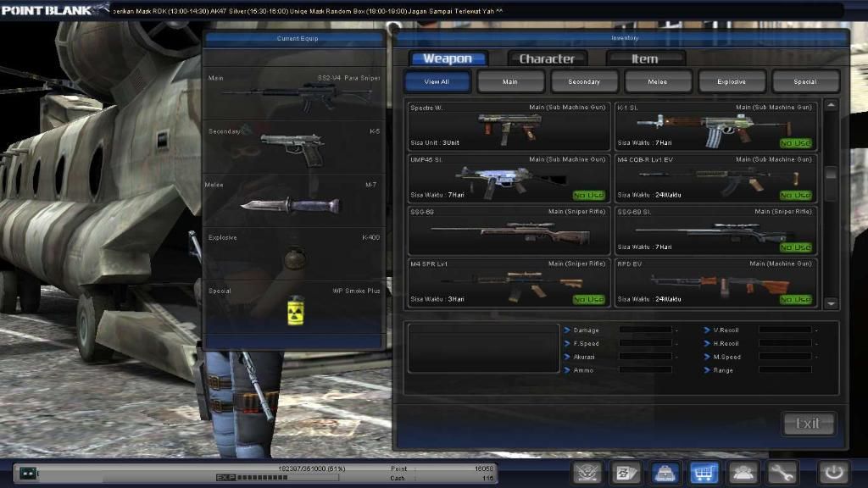The width and height of the screenshot is (868, 488).
Task: Click the Cash value 116
Action: pyautogui.click(x=487, y=478)
